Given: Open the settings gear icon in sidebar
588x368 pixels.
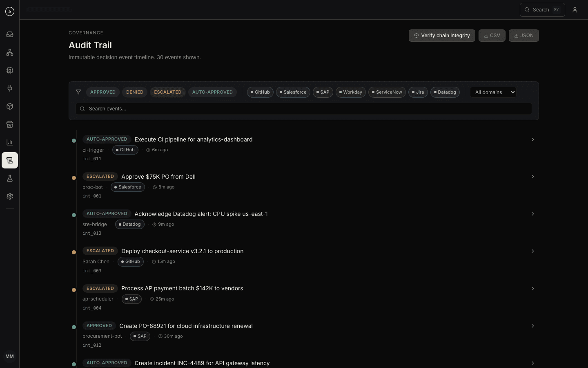Looking at the screenshot, I should pos(10,196).
